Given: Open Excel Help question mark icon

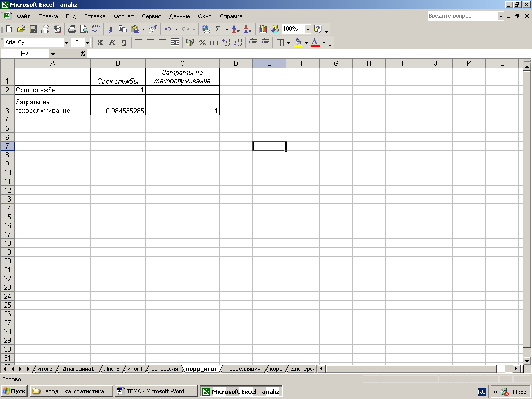Looking at the screenshot, I should (317, 29).
